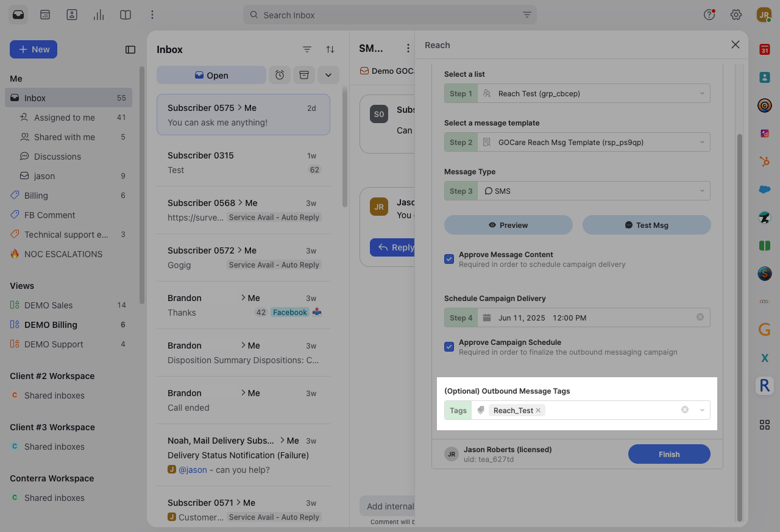The image size is (780, 532).
Task: Open the settings gear icon
Action: pyautogui.click(x=736, y=15)
